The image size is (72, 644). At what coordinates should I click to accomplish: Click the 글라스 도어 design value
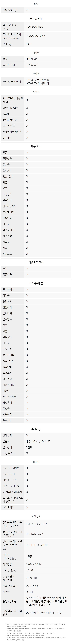click(32, 65)
